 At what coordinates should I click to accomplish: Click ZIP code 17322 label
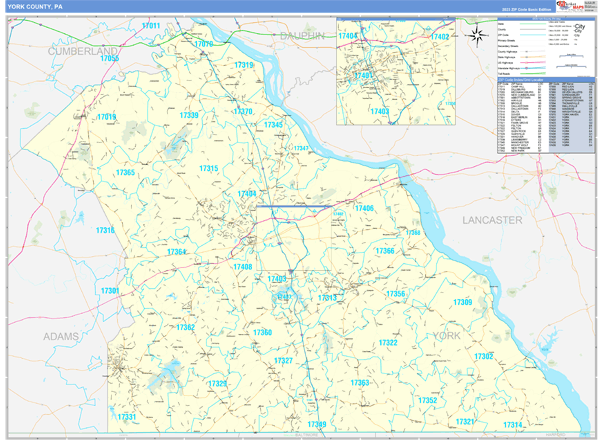388,343
